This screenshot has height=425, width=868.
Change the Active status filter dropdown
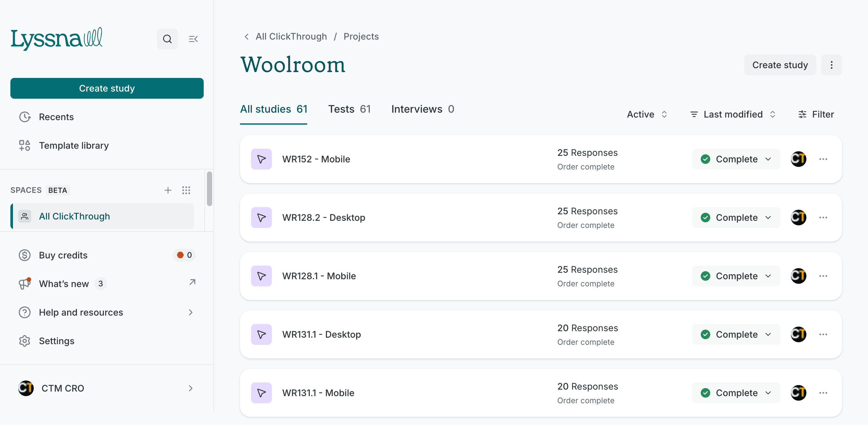tap(646, 114)
